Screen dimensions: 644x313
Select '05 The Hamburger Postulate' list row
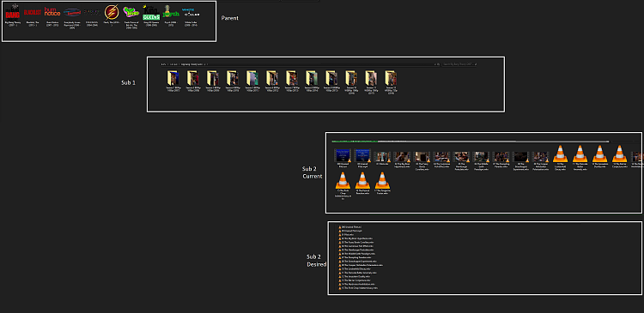(356, 250)
